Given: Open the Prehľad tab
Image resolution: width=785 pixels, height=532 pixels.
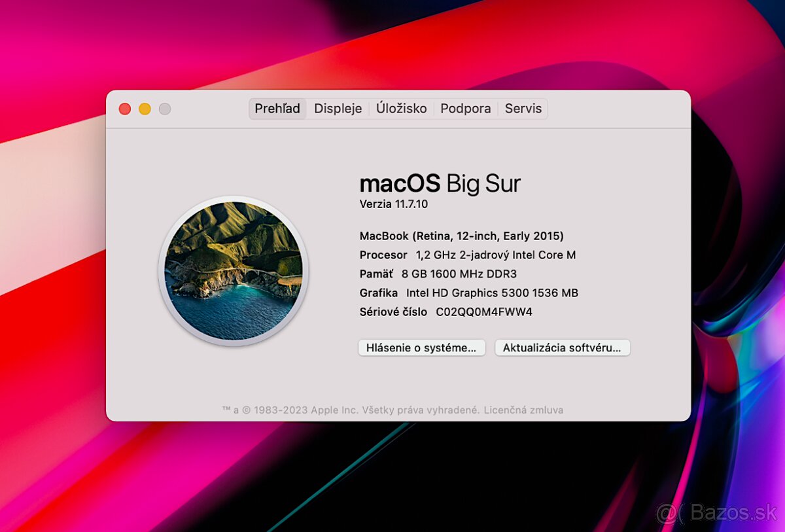Looking at the screenshot, I should pos(277,109).
